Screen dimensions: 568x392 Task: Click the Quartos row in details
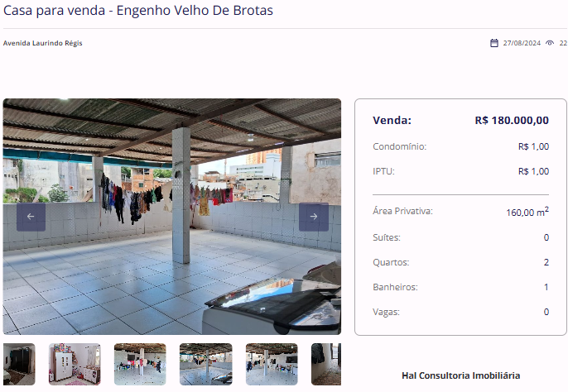point(460,262)
